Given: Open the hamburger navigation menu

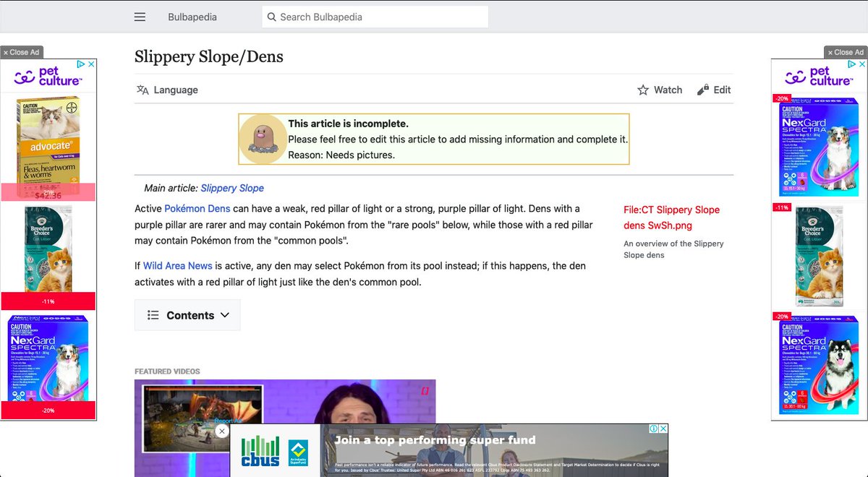Looking at the screenshot, I should [x=140, y=16].
